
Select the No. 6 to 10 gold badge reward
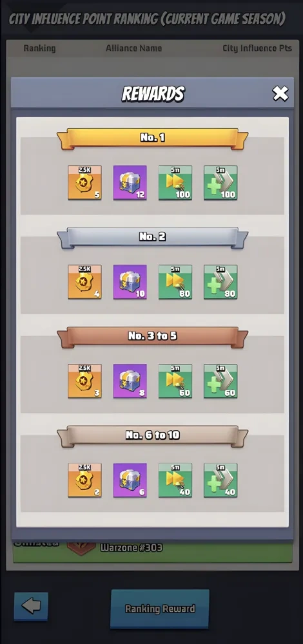click(x=84, y=480)
